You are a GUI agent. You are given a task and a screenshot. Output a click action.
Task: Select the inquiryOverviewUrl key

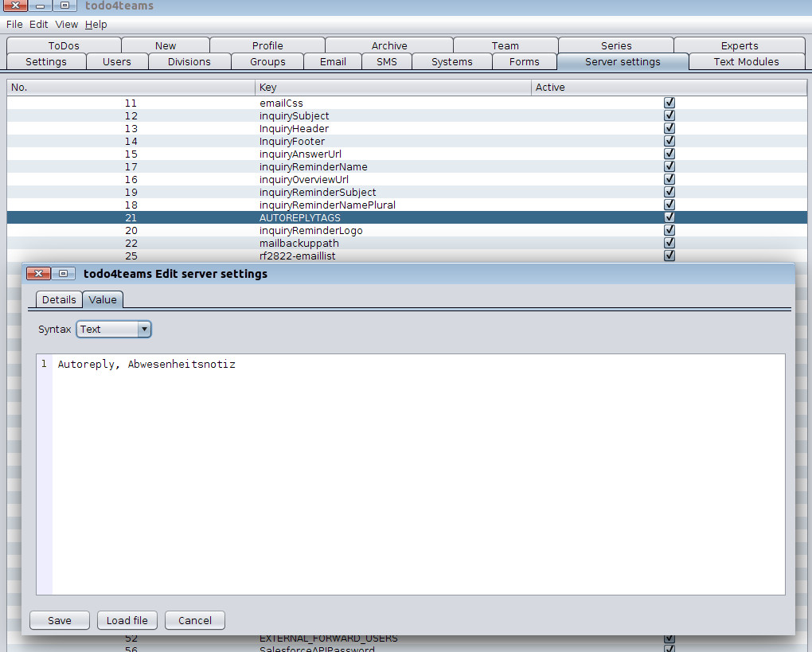click(x=304, y=180)
